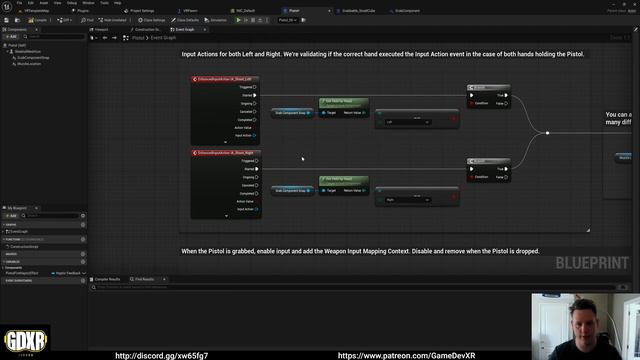
Task: Add a new graph with the plus icon
Action: click(83, 224)
